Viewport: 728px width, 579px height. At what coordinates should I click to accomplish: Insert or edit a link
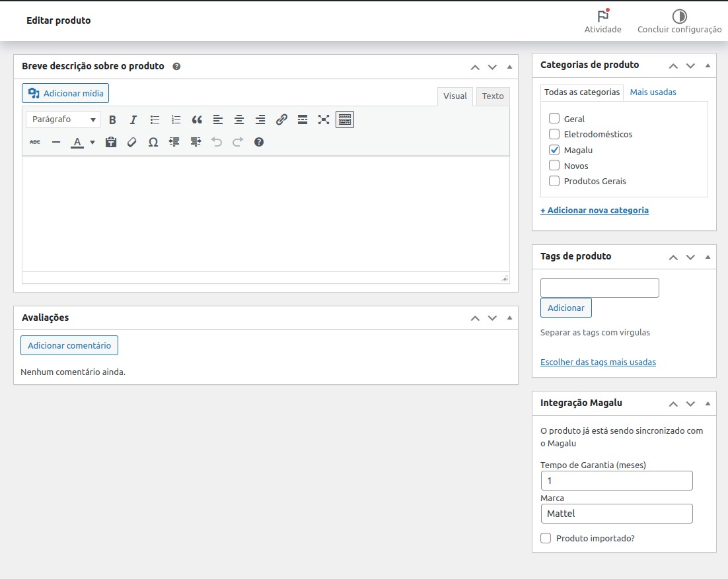click(281, 119)
